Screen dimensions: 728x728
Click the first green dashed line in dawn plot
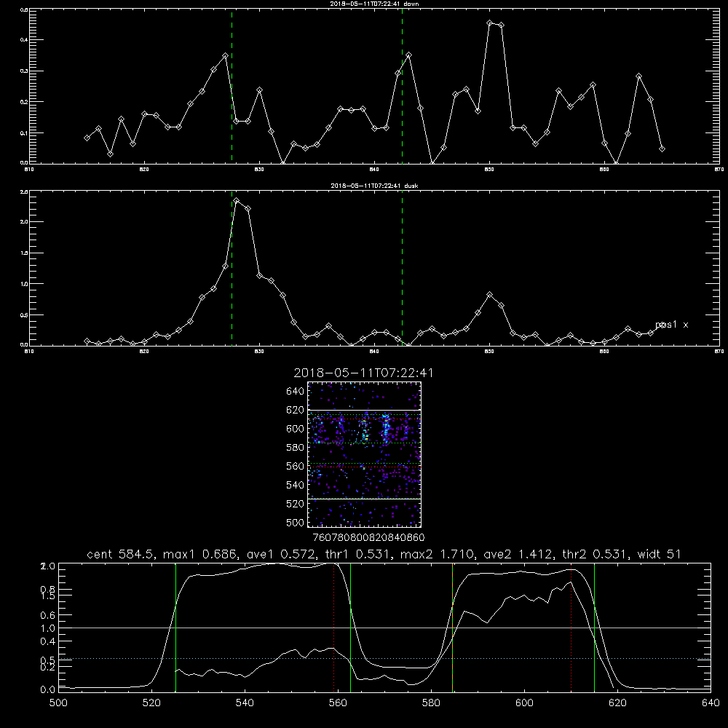[x=232, y=87]
